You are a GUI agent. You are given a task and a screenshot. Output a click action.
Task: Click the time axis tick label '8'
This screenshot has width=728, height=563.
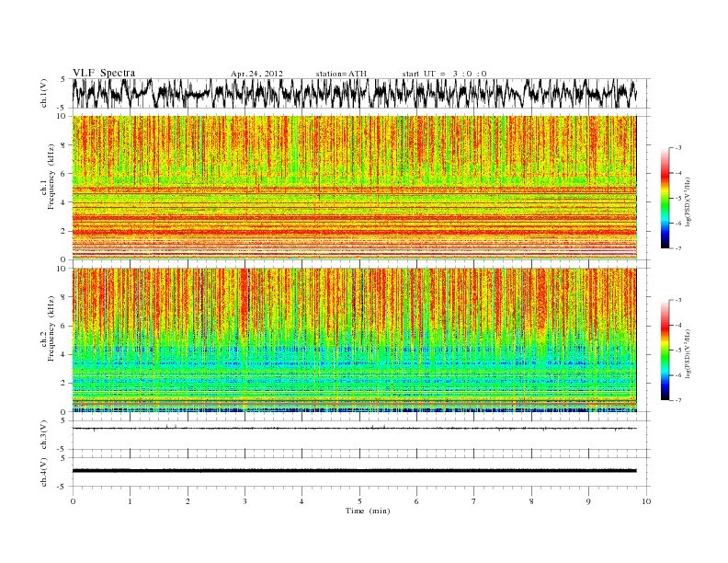click(531, 501)
